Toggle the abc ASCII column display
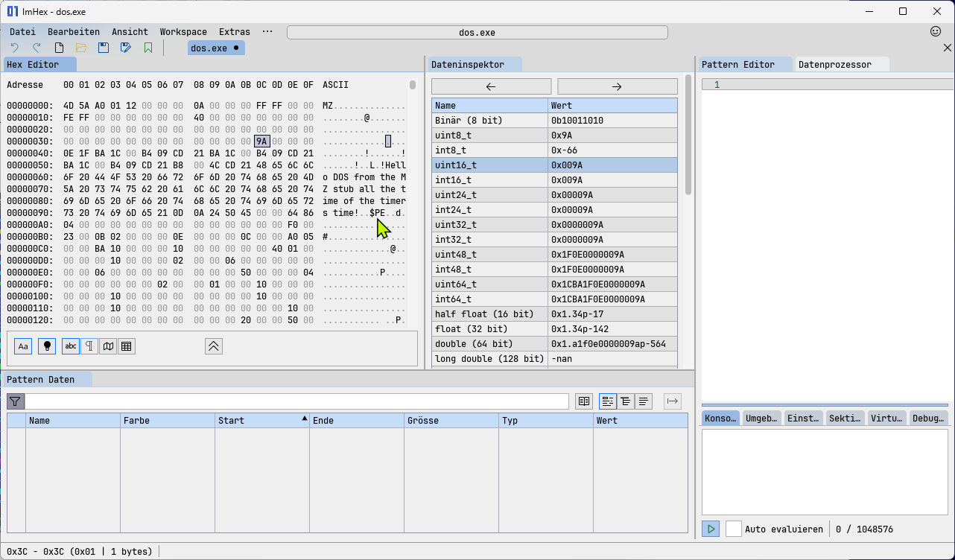 (x=71, y=346)
